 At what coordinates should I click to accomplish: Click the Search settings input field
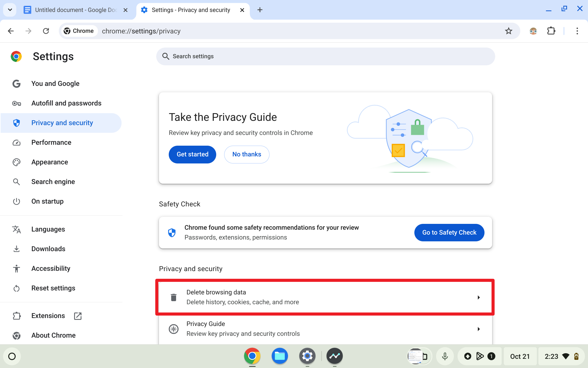(326, 56)
